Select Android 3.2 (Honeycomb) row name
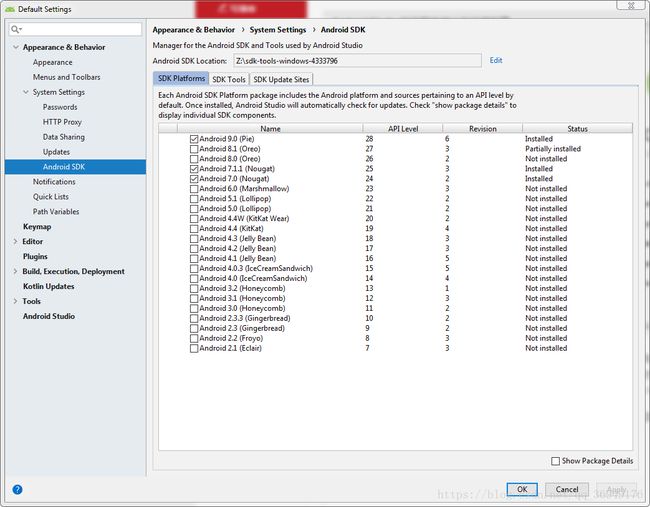650x507 pixels. 242,288
